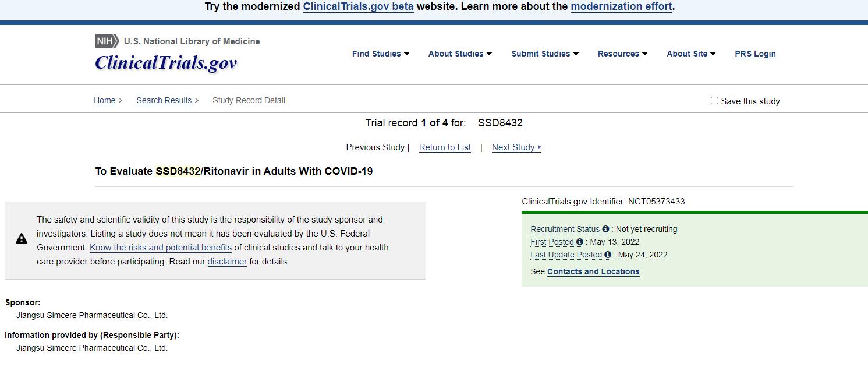Go to the Next Study
The width and height of the screenshot is (868, 367).
516,147
